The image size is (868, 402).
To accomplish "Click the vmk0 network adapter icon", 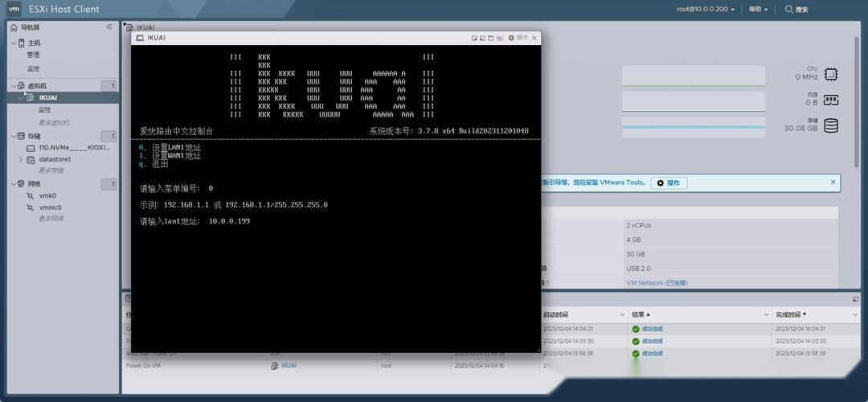I will 31,196.
